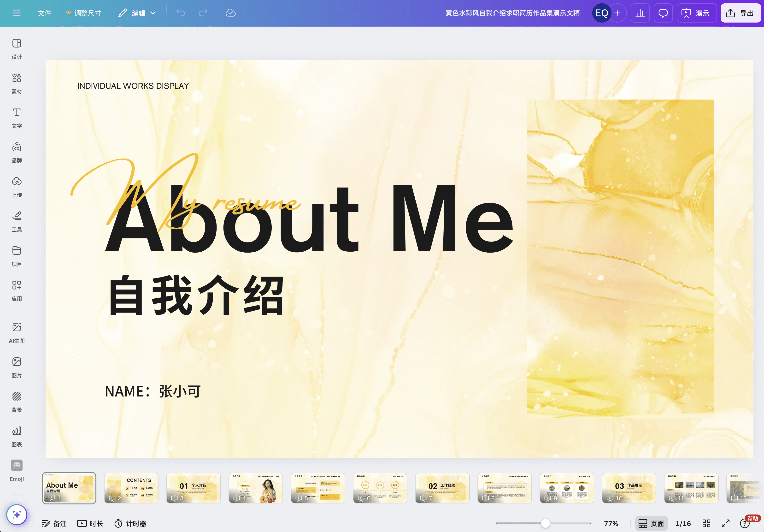Select slide 3 个人介绍 thumbnail

click(193, 488)
